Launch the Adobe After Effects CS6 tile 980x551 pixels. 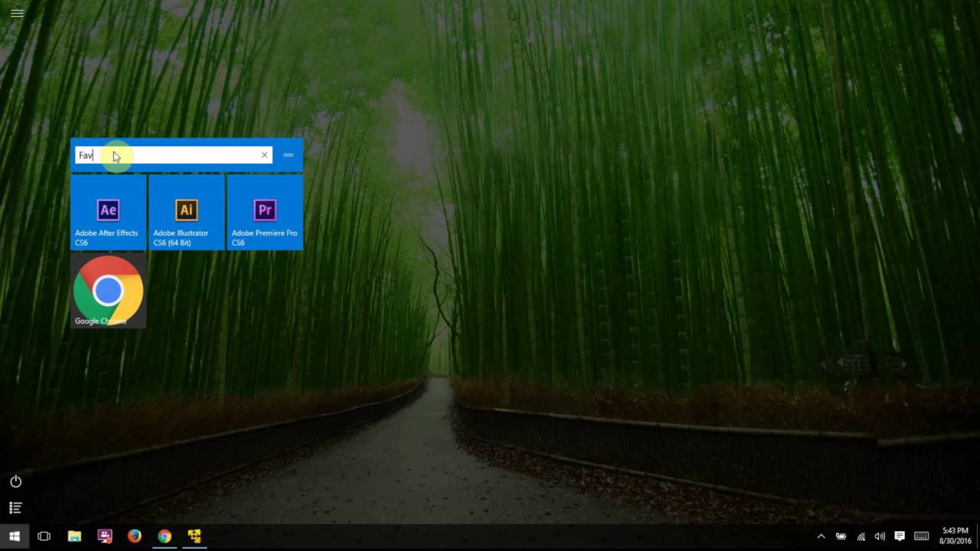[109, 212]
